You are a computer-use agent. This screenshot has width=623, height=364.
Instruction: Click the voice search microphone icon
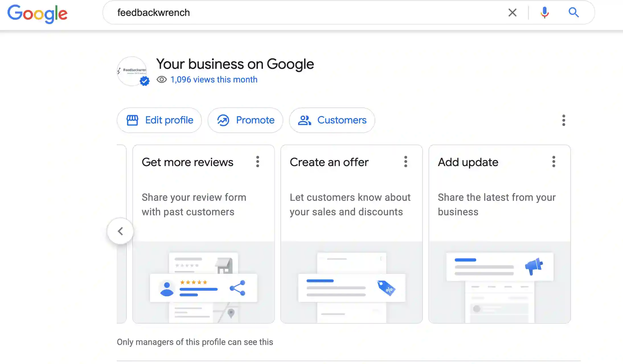point(544,13)
